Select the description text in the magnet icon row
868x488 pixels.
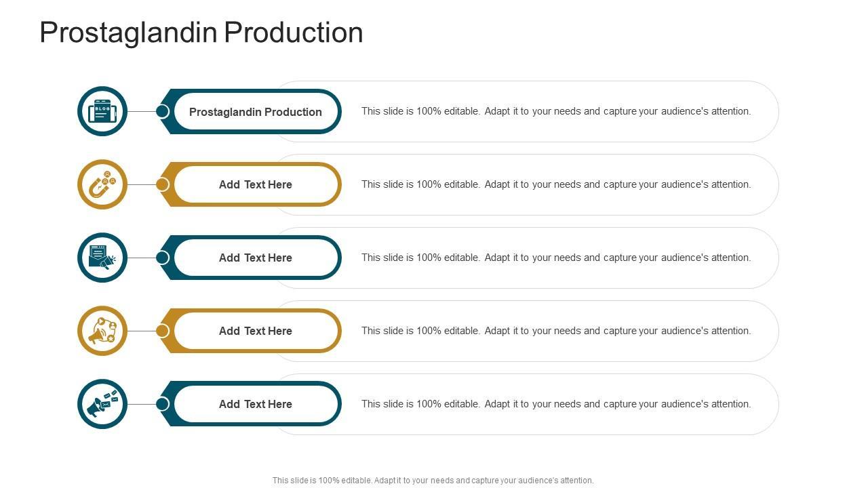pos(556,184)
